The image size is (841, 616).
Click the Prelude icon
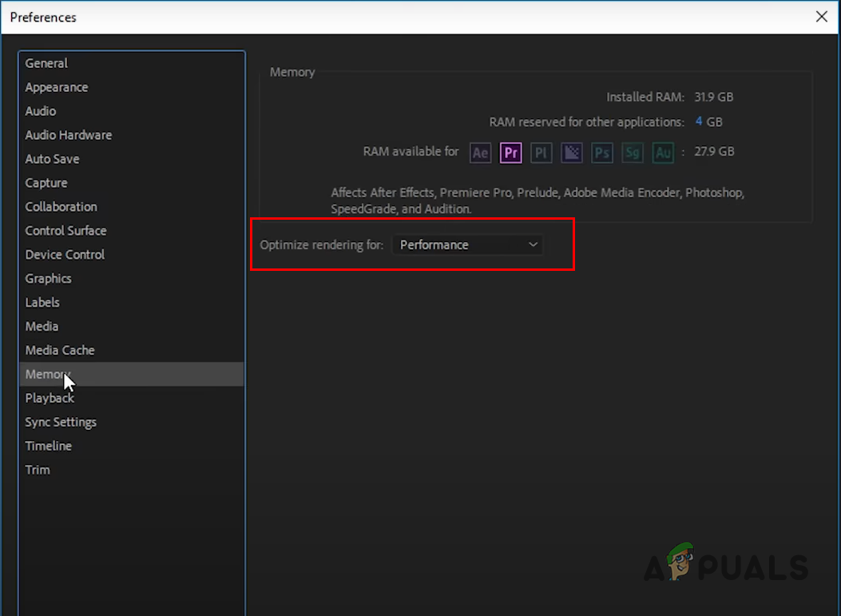[541, 153]
